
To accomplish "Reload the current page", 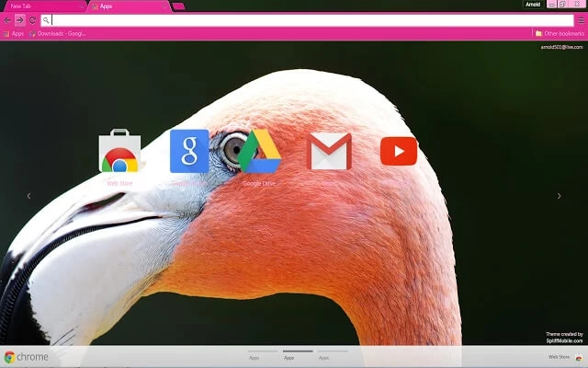I will tap(33, 20).
